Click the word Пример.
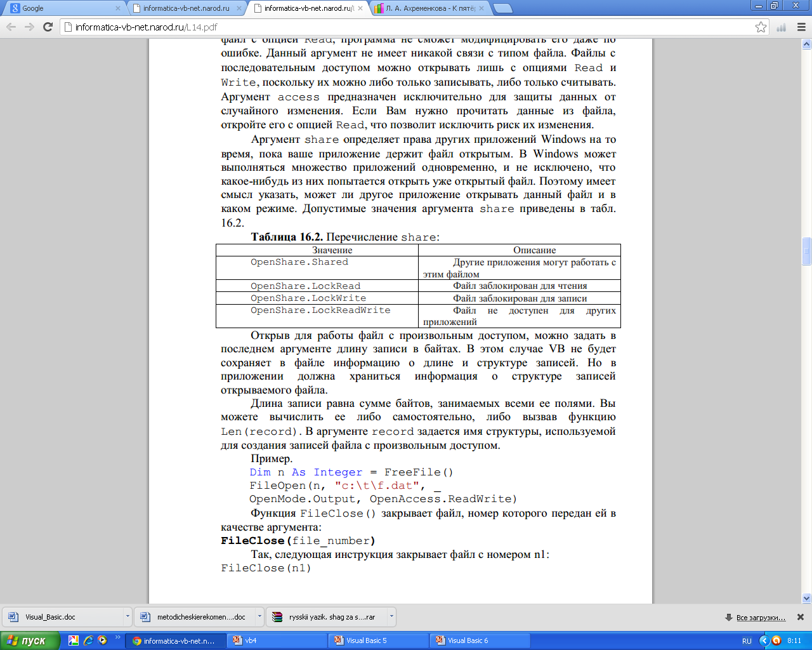The width and height of the screenshot is (812, 650). pos(272,458)
